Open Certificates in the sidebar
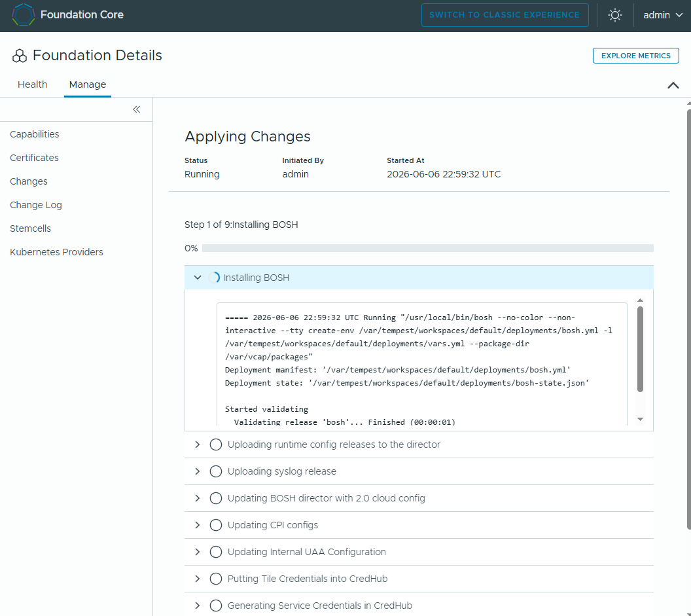 point(34,158)
